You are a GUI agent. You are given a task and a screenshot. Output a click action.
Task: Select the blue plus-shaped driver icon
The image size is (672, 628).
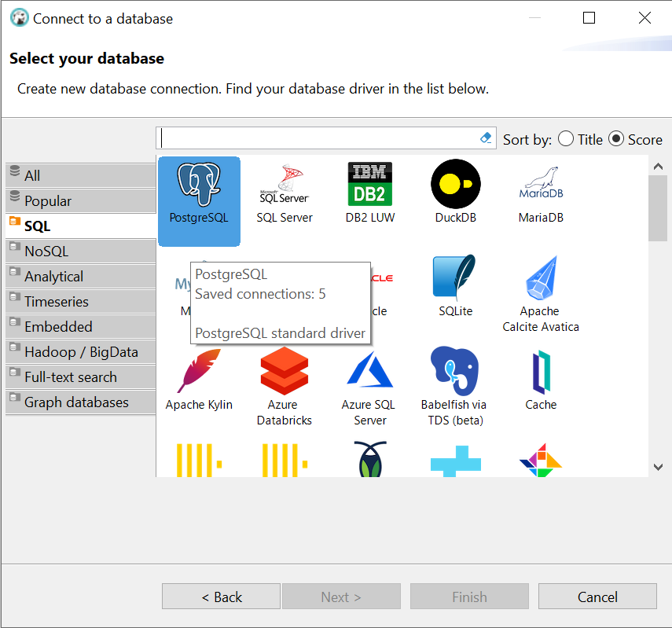456,461
